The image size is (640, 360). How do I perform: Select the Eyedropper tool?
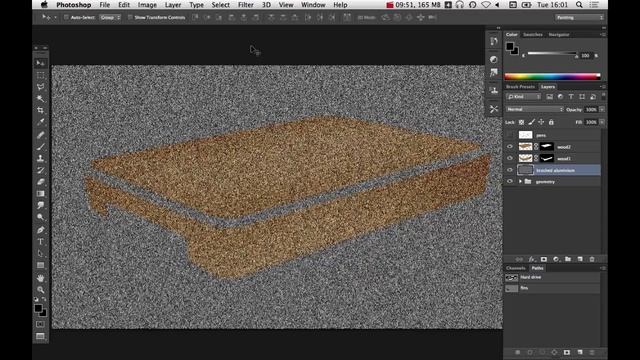click(40, 122)
